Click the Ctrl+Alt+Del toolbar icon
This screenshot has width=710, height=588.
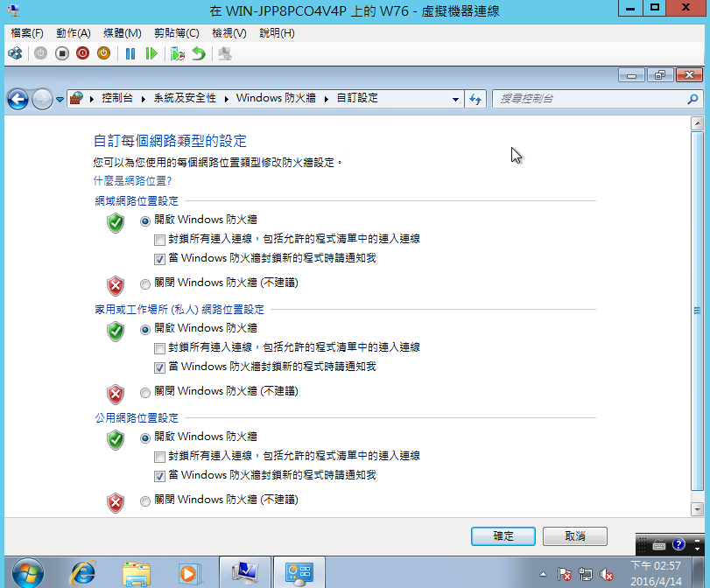tap(15, 53)
